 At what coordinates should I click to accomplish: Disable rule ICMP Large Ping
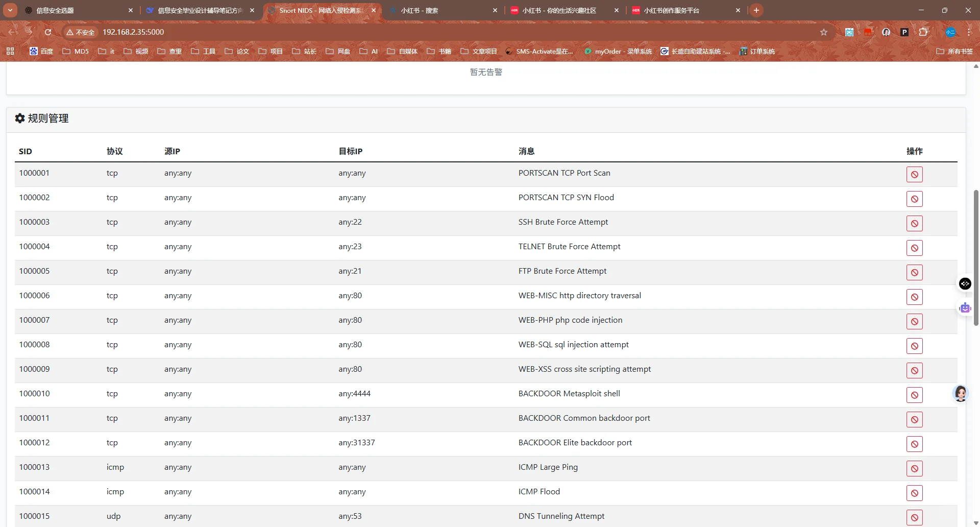[x=914, y=469]
